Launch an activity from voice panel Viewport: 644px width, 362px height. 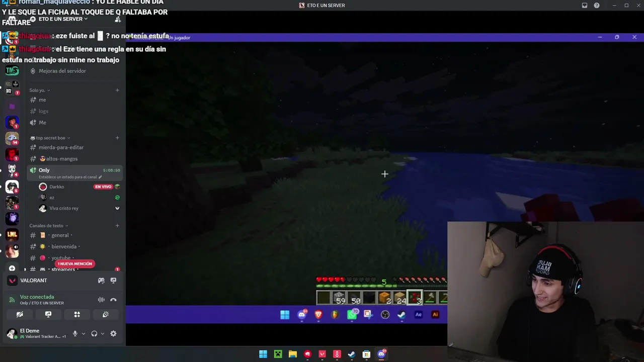pyautogui.click(x=77, y=314)
